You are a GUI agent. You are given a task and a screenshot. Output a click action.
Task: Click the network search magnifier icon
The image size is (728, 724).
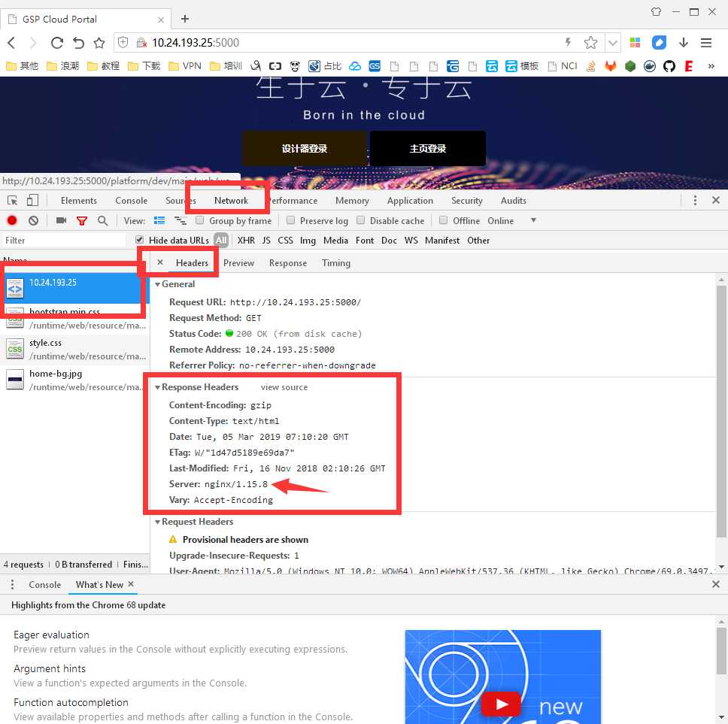pos(102,220)
